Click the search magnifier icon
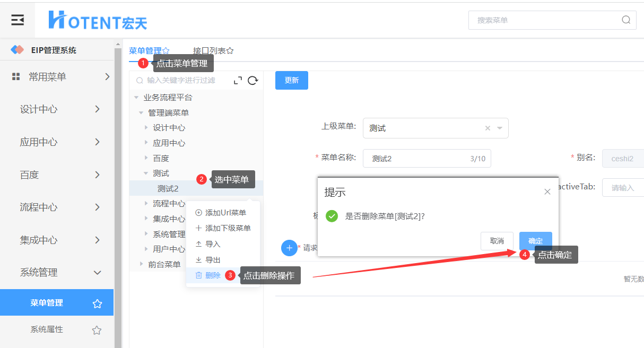644x348 pixels. click(626, 20)
